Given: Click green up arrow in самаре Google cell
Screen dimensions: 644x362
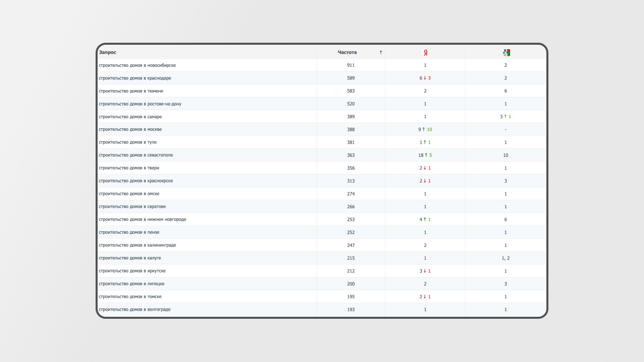Looking at the screenshot, I should 505,117.
